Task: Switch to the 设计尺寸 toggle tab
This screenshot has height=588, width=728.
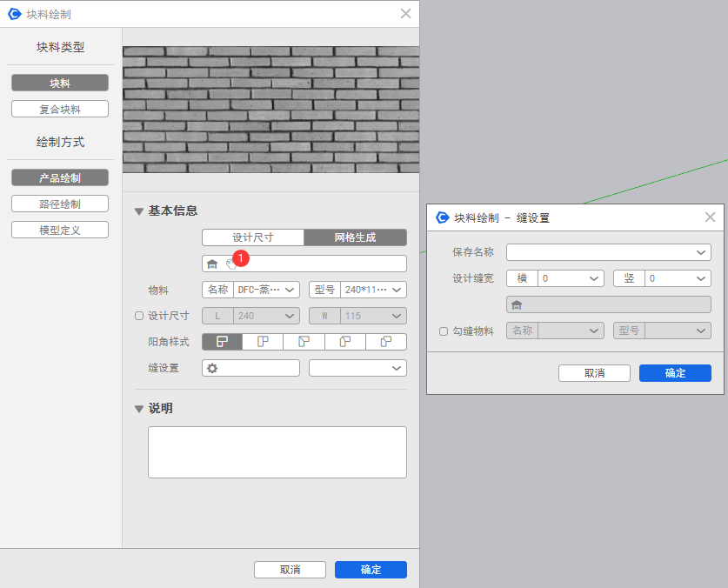Action: click(253, 237)
